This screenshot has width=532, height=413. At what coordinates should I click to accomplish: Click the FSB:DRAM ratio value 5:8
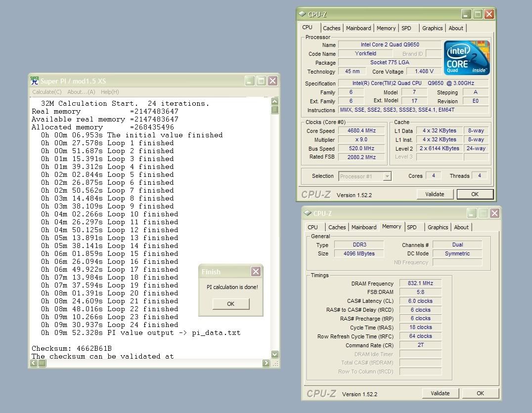420,292
